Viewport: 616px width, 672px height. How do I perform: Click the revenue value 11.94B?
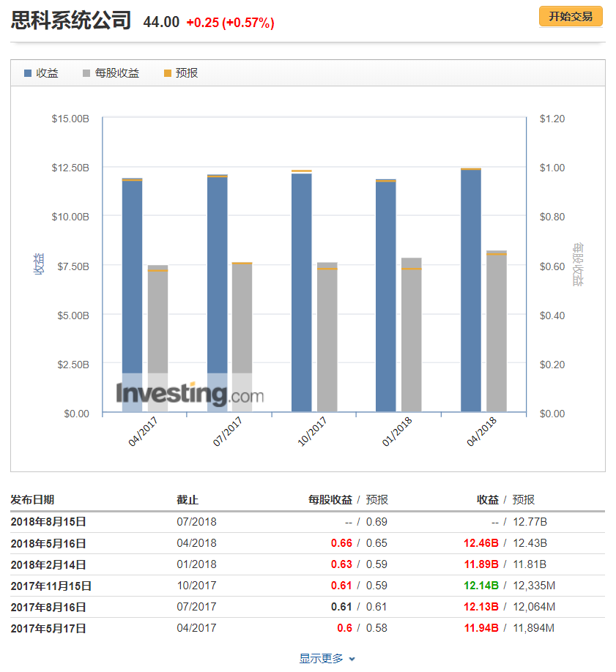click(x=481, y=628)
